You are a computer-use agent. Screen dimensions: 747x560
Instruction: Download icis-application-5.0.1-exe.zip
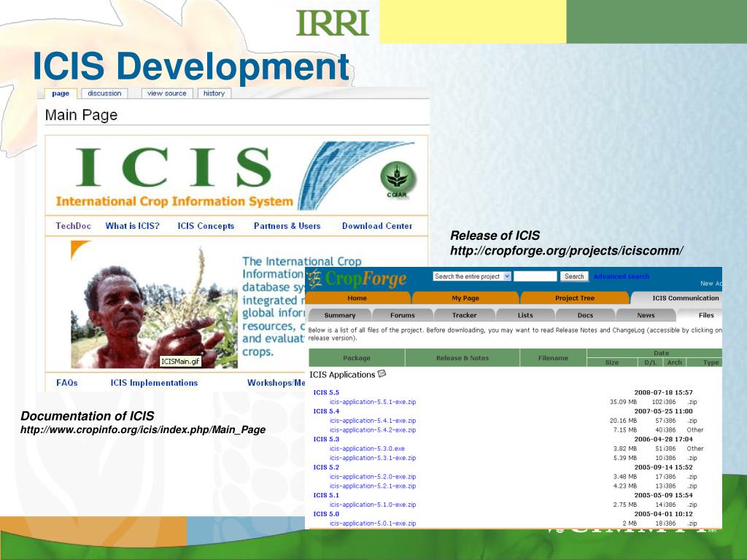pos(373,524)
